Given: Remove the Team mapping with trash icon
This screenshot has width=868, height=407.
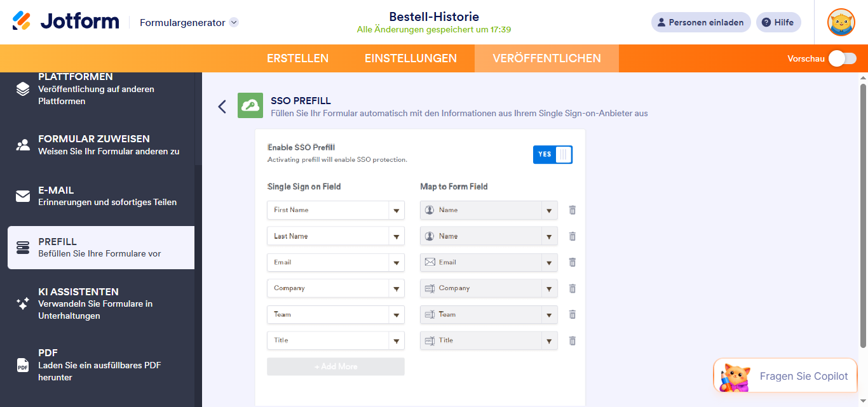Looking at the screenshot, I should tap(572, 314).
